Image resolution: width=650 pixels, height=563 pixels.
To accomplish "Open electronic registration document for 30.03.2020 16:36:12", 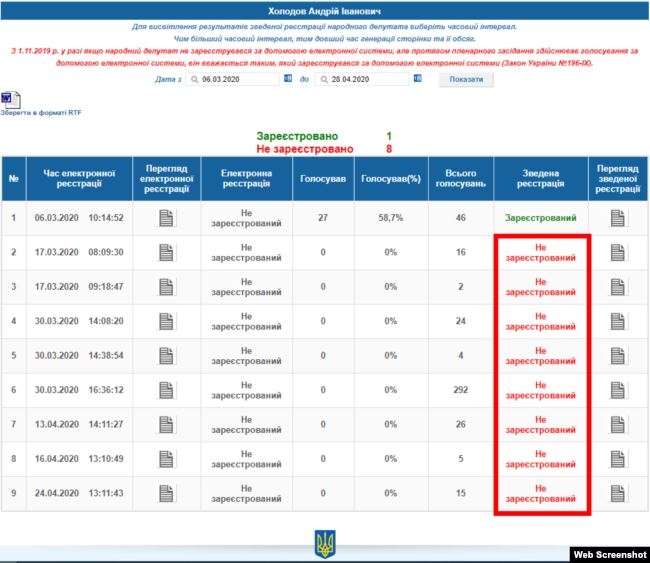I will point(166,390).
